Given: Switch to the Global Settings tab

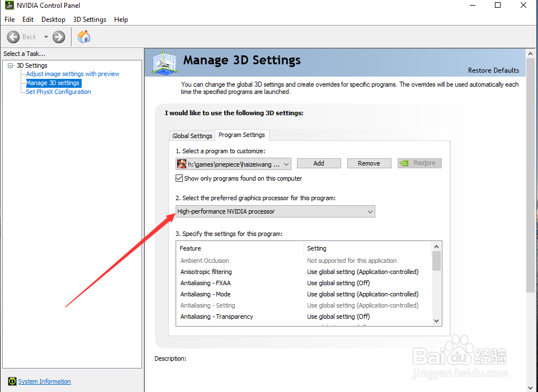Looking at the screenshot, I should click(192, 136).
